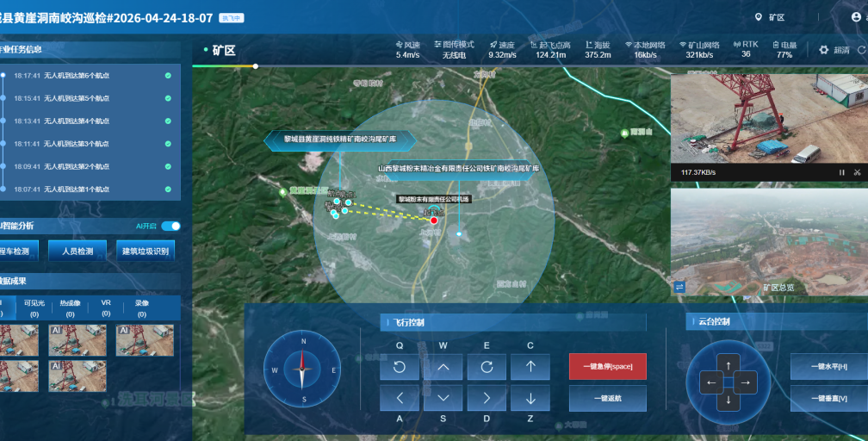Click the location pin icon in header
This screenshot has height=441, width=868.
tap(759, 17)
